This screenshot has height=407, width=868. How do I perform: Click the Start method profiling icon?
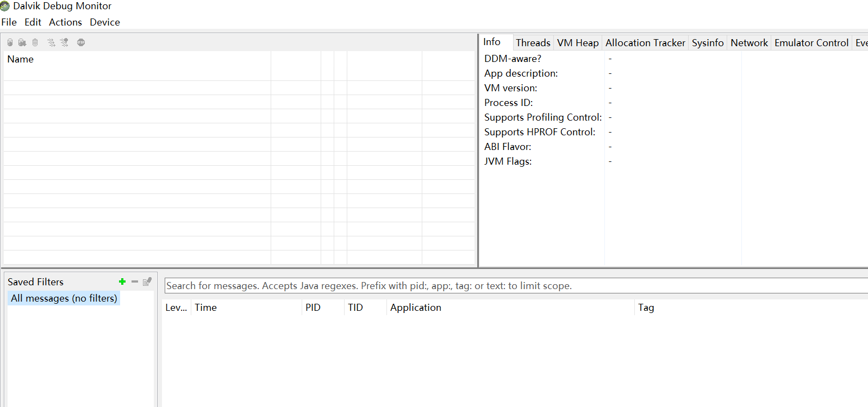[x=64, y=42]
